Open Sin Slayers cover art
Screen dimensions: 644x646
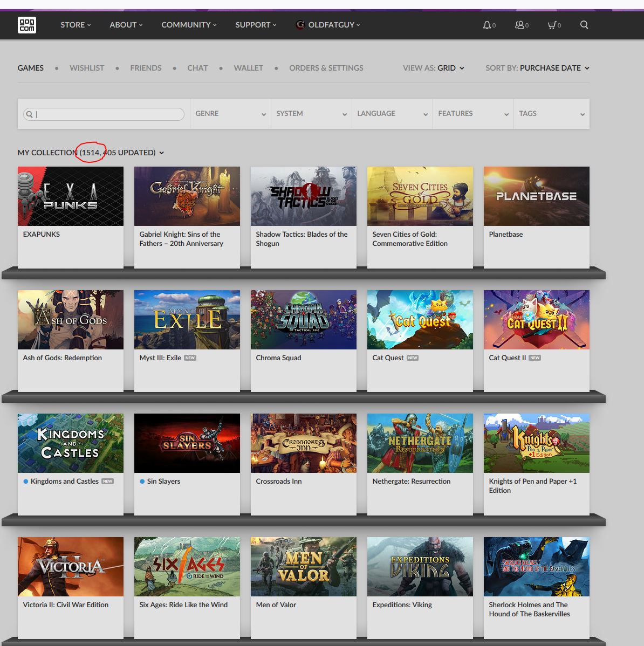click(x=187, y=443)
